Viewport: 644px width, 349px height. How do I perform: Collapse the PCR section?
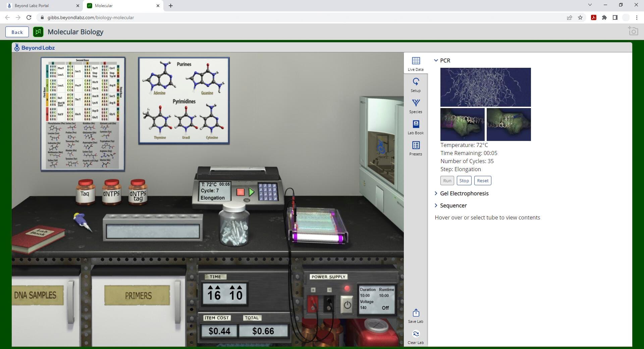pos(436,60)
